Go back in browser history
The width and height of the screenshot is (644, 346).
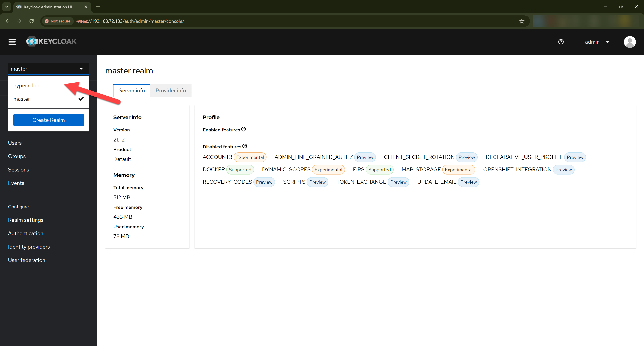tap(8, 21)
